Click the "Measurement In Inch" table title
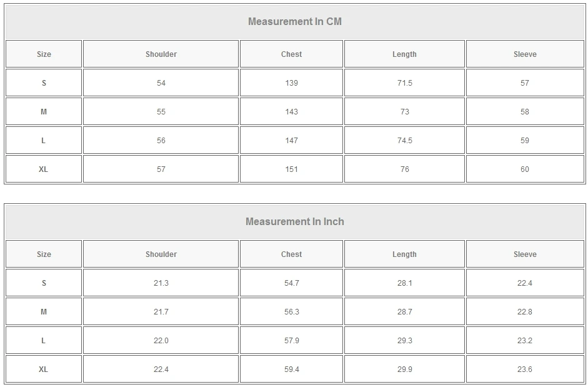The width and height of the screenshot is (588, 387). click(x=294, y=222)
